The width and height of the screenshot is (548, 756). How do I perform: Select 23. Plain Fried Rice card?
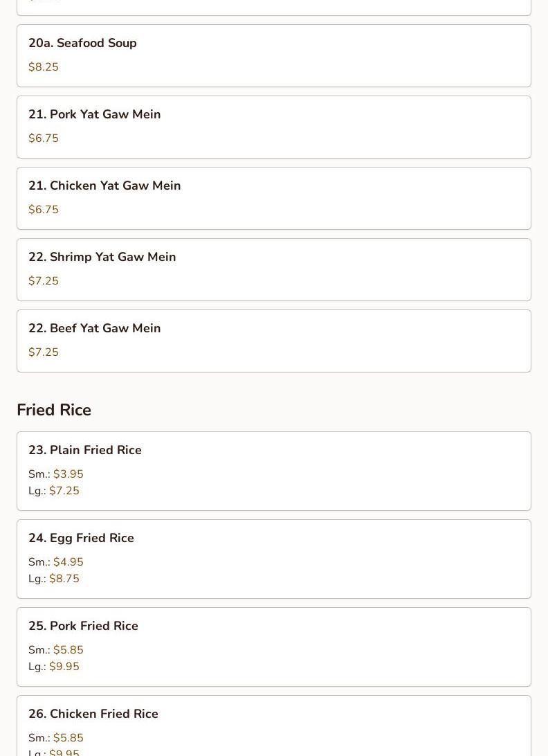pyautogui.click(x=274, y=471)
